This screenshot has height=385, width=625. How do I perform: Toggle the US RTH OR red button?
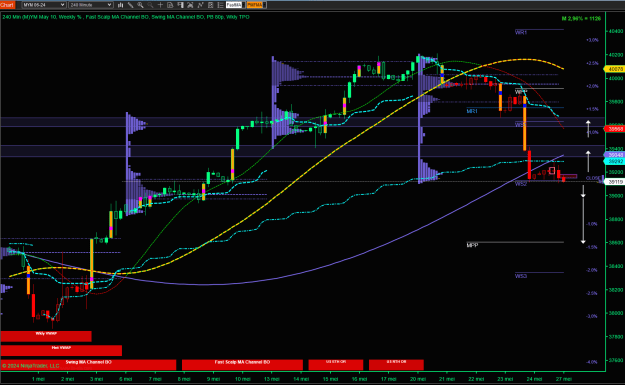pyautogui.click(x=396, y=365)
